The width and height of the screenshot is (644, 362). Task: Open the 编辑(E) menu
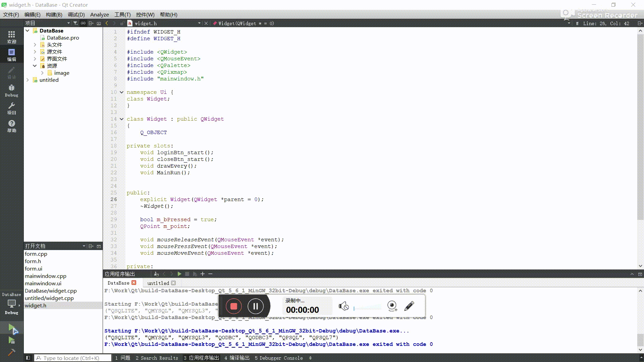coord(32,14)
